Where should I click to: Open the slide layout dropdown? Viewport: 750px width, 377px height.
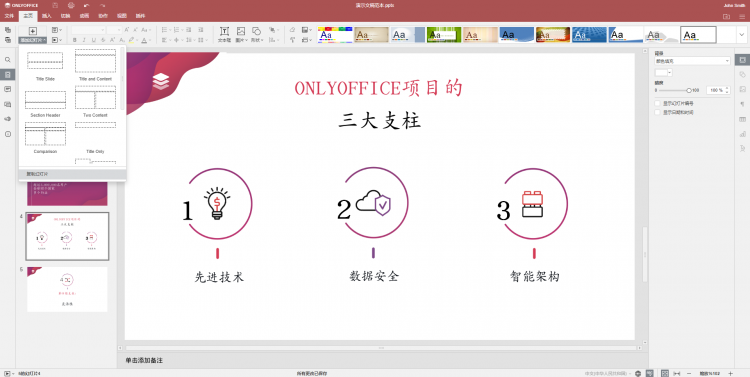point(56,30)
